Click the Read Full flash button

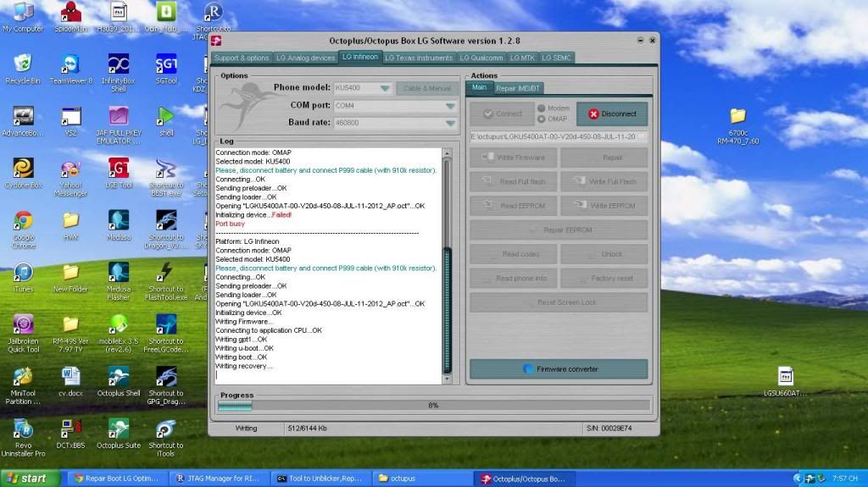[513, 181]
